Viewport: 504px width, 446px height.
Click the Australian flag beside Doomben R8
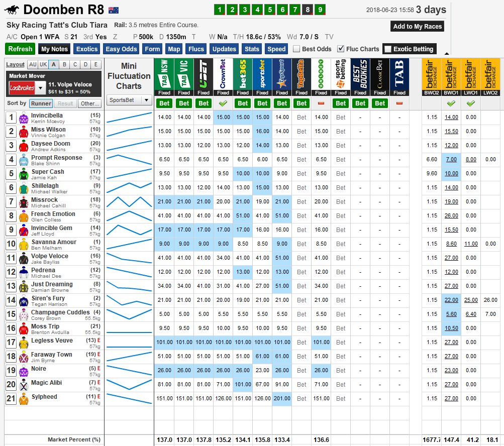[114, 10]
